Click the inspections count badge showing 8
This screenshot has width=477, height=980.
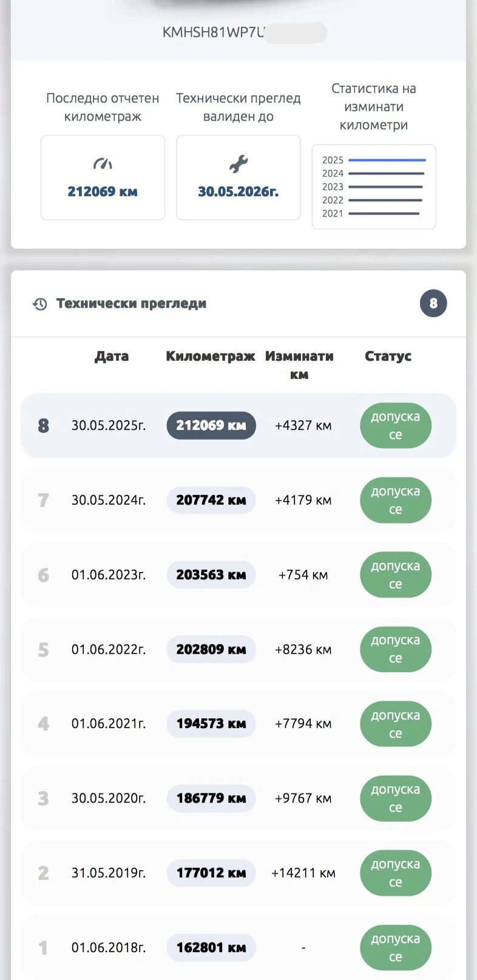[x=433, y=304]
